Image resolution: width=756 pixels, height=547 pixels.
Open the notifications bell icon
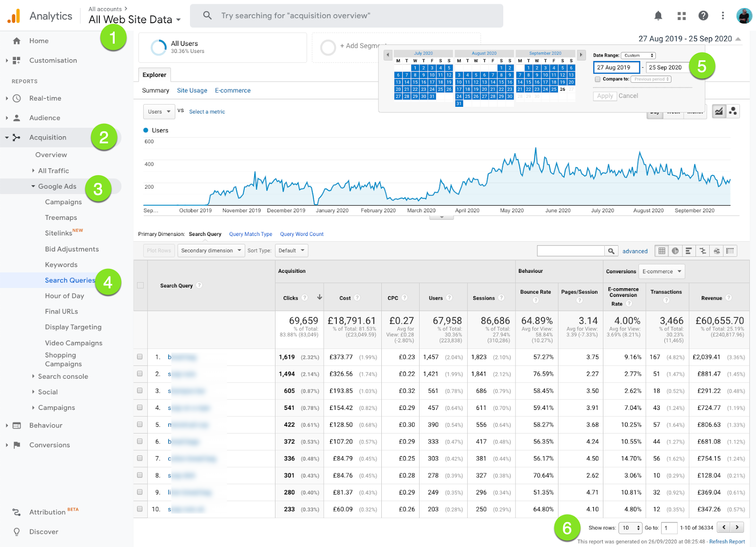[x=658, y=16]
